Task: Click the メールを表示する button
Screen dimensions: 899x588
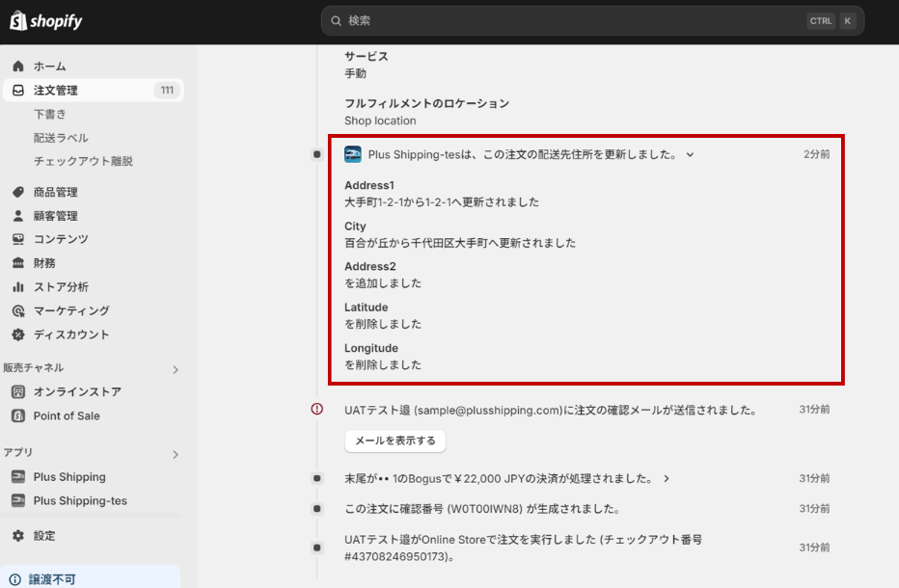Action: click(x=395, y=441)
